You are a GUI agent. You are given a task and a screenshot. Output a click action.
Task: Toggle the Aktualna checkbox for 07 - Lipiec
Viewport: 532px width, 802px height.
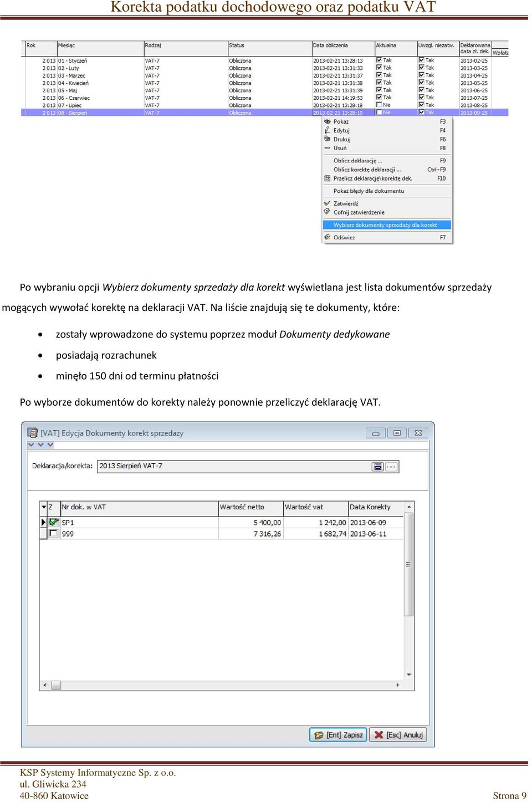tap(379, 105)
